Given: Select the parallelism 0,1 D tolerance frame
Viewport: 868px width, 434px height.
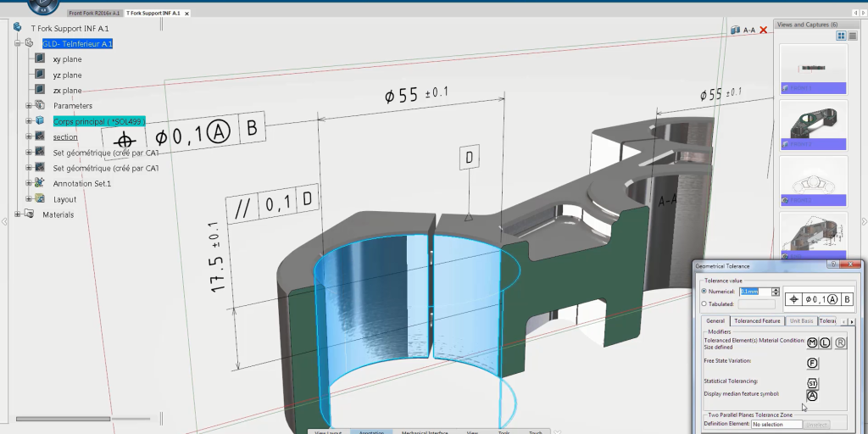Looking at the screenshot, I should [x=272, y=203].
